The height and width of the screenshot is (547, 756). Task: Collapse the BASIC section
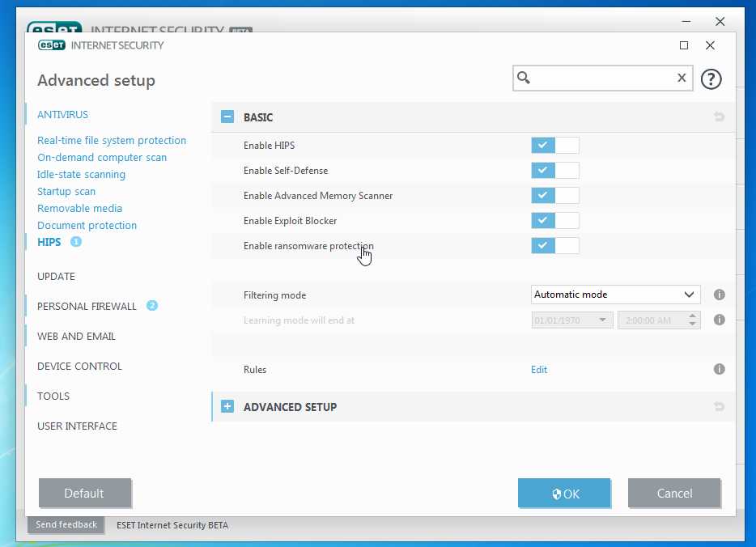(227, 117)
